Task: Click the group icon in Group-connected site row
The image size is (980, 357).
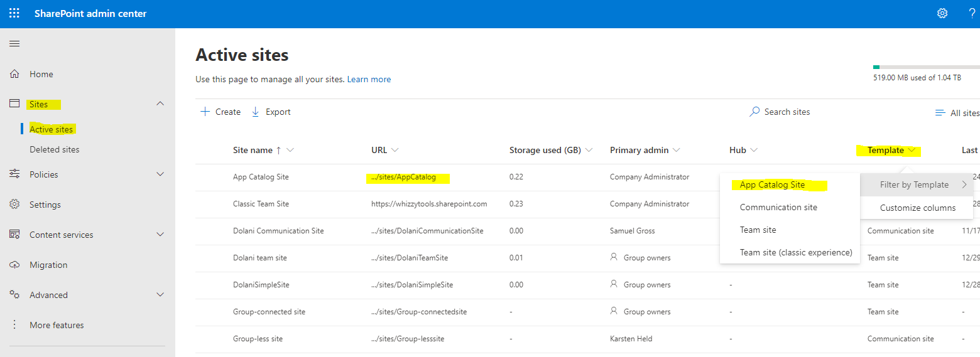Action: (x=614, y=311)
